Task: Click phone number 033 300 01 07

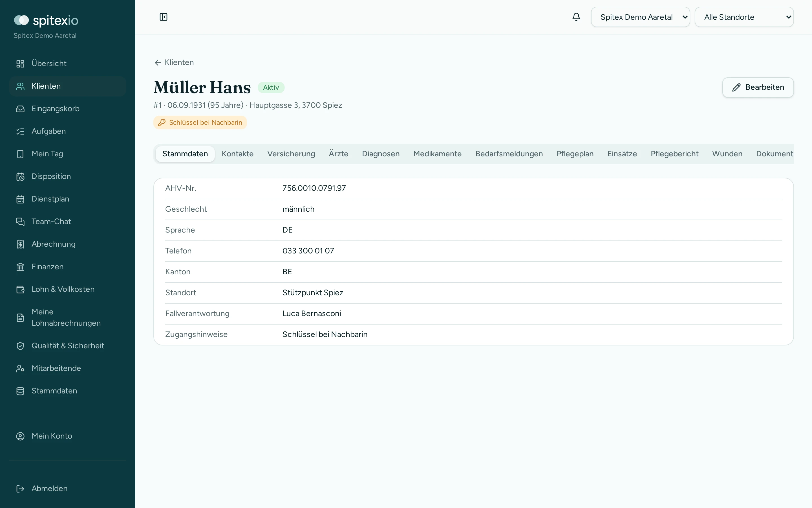Action: coord(308,251)
